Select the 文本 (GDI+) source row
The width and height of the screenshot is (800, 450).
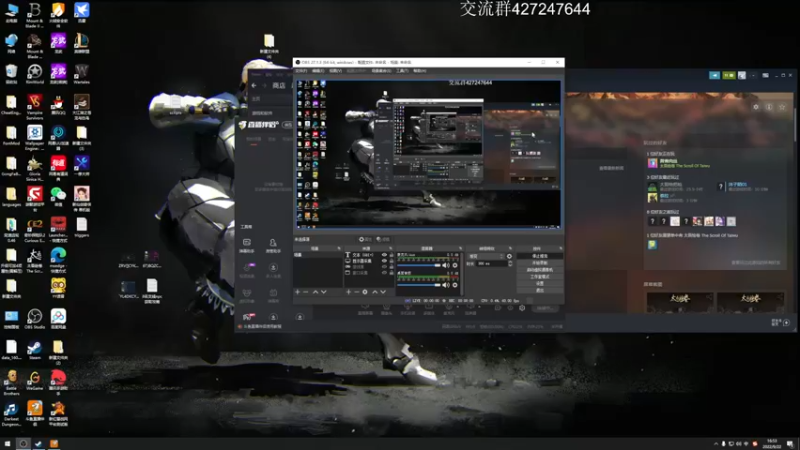click(x=369, y=255)
